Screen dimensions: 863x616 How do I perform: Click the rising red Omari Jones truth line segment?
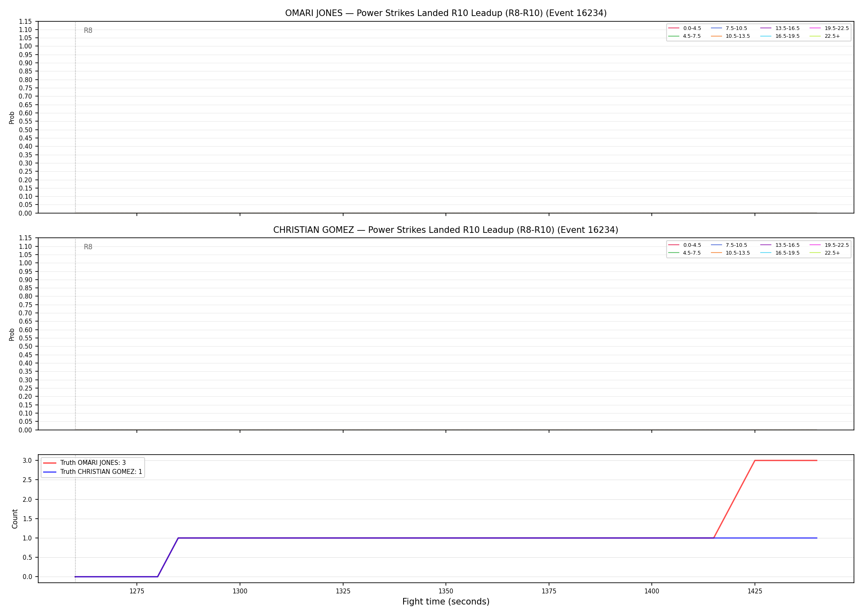click(x=734, y=499)
